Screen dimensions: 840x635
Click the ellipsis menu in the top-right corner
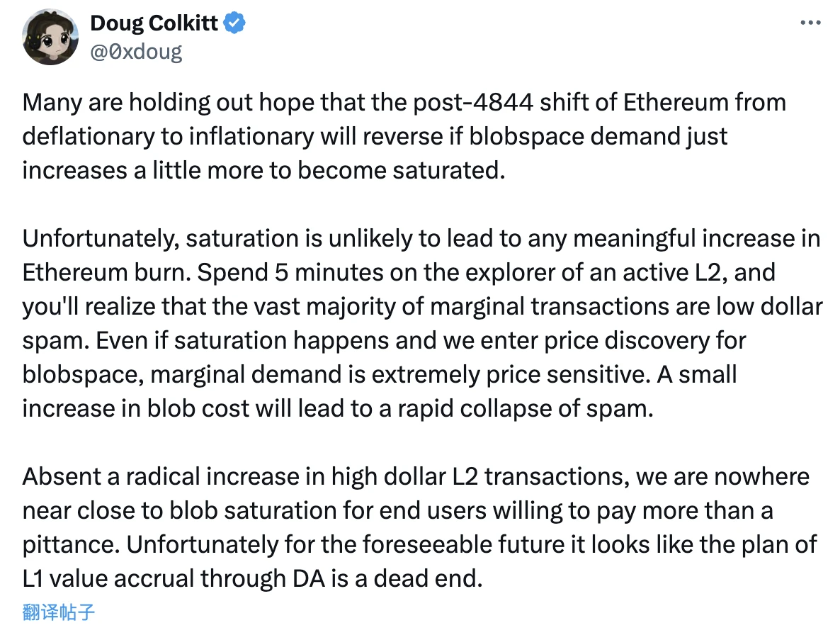click(x=810, y=22)
